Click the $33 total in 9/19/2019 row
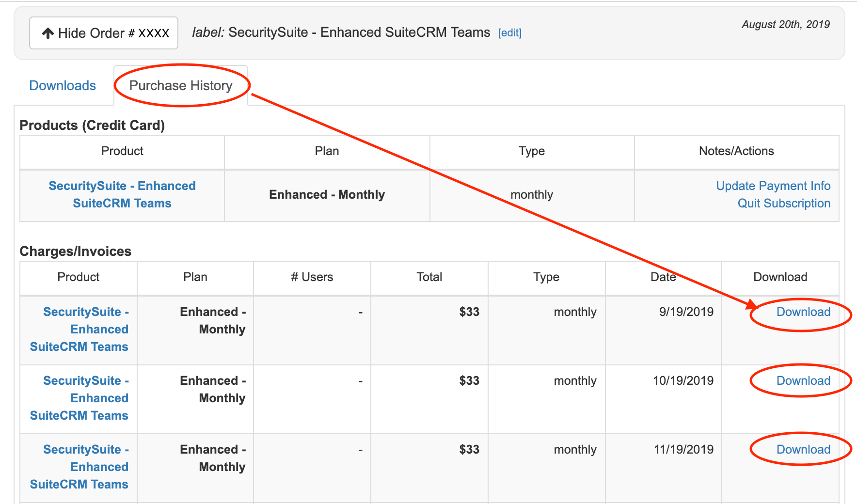The width and height of the screenshot is (857, 504). [x=469, y=312]
